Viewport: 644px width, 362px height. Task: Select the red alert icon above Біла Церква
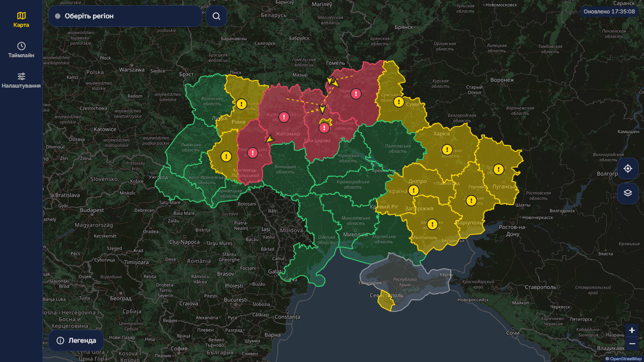click(325, 128)
